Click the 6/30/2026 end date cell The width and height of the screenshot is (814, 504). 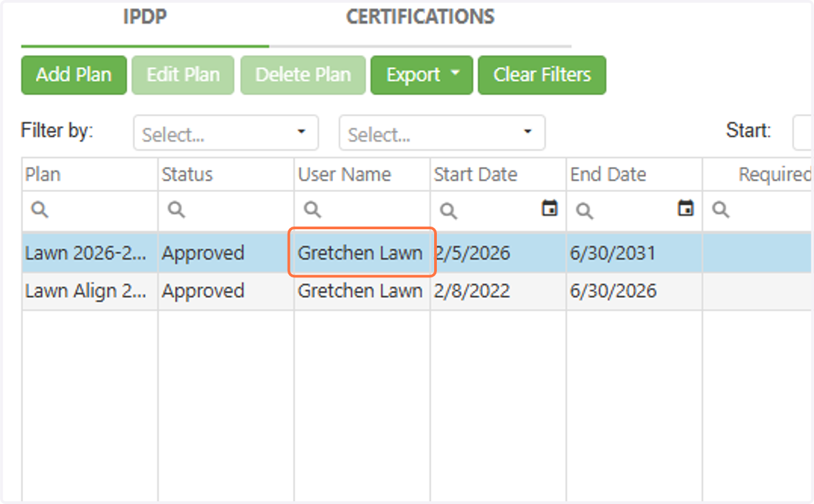(634, 291)
